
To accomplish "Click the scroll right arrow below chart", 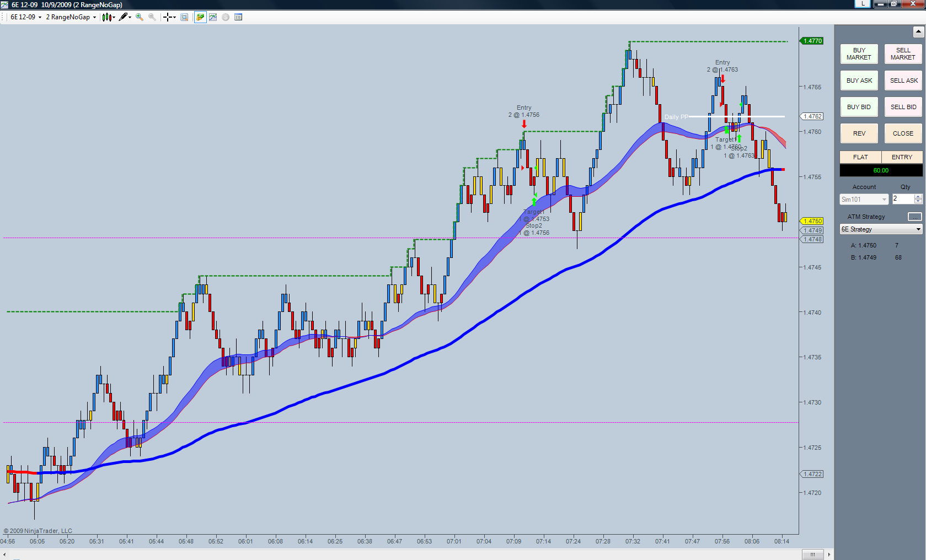I will pos(829,554).
